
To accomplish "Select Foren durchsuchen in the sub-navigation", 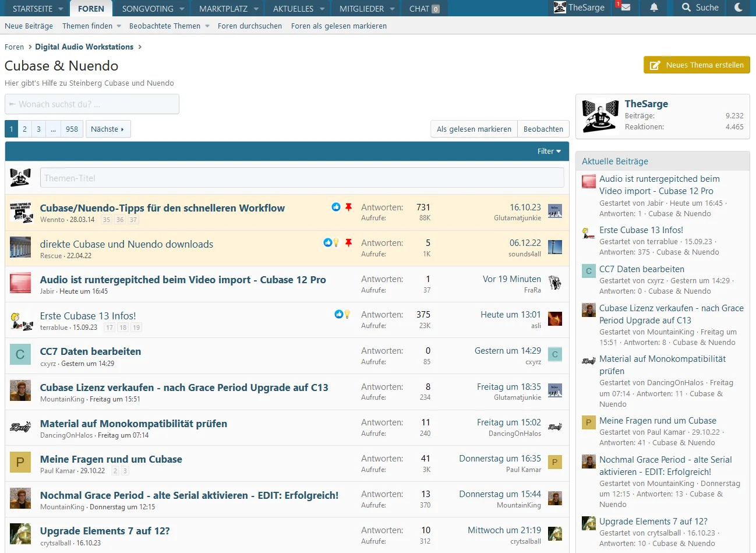I will coord(250,26).
